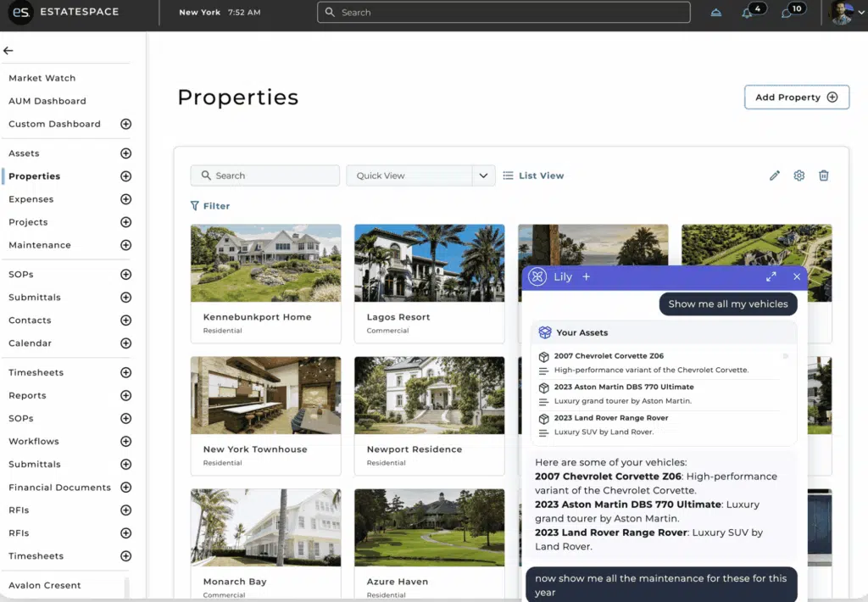This screenshot has height=602, width=868.
Task: Open the messages icon with 10 unread
Action: click(x=788, y=12)
